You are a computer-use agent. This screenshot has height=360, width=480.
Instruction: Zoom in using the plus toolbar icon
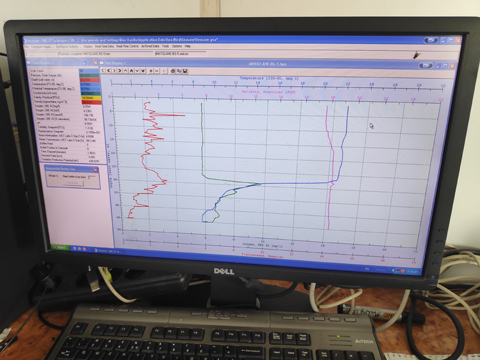click(151, 71)
